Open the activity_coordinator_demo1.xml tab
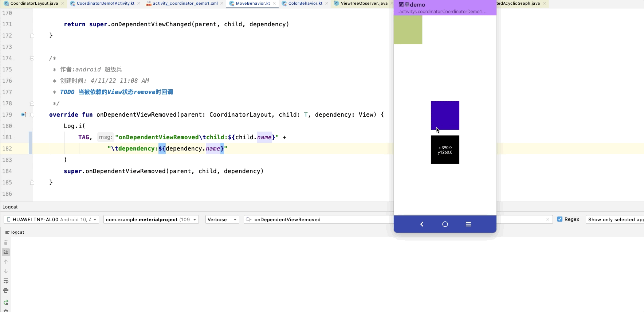 pos(185,3)
